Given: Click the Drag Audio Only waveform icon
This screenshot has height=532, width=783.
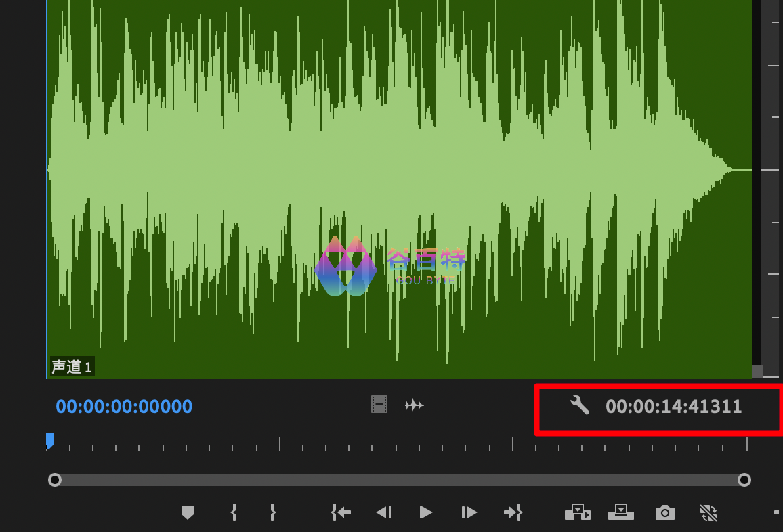Looking at the screenshot, I should (x=414, y=405).
